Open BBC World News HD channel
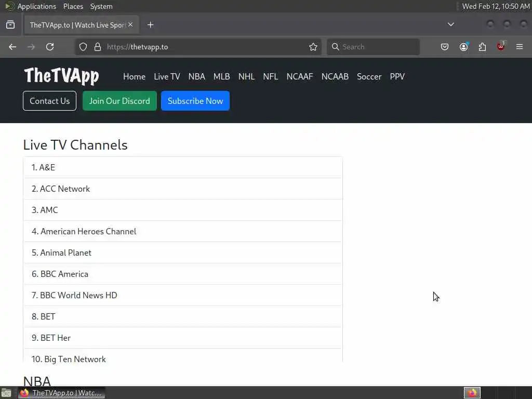This screenshot has width=532, height=399. [183, 295]
